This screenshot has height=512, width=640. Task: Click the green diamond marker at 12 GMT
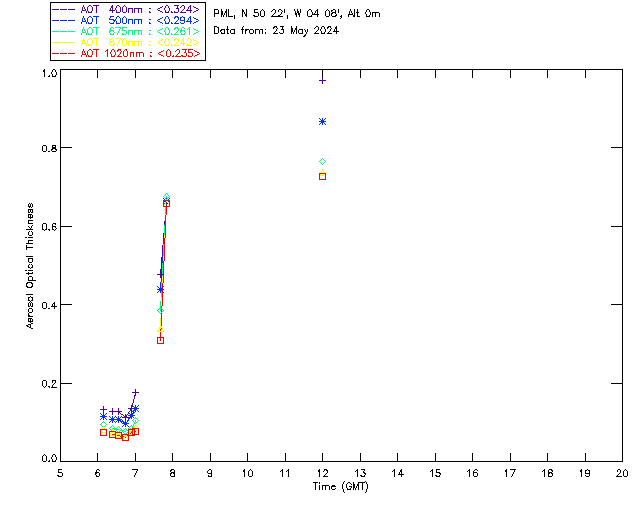click(x=322, y=162)
